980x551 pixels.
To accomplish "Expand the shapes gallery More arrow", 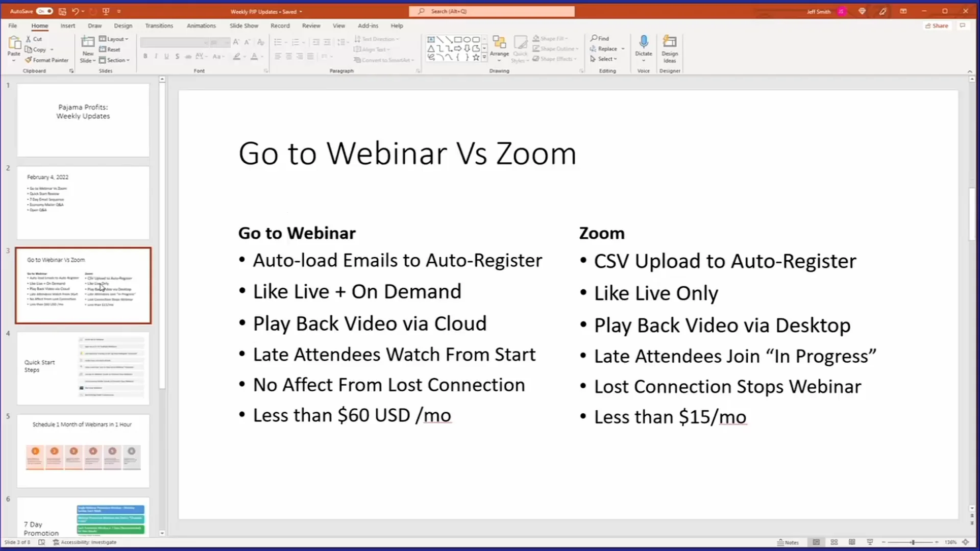I will point(484,57).
